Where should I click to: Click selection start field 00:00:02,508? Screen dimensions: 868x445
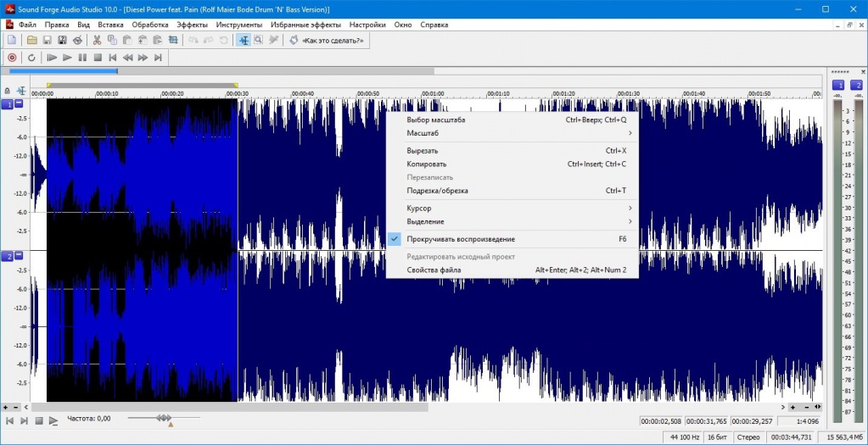click(661, 421)
